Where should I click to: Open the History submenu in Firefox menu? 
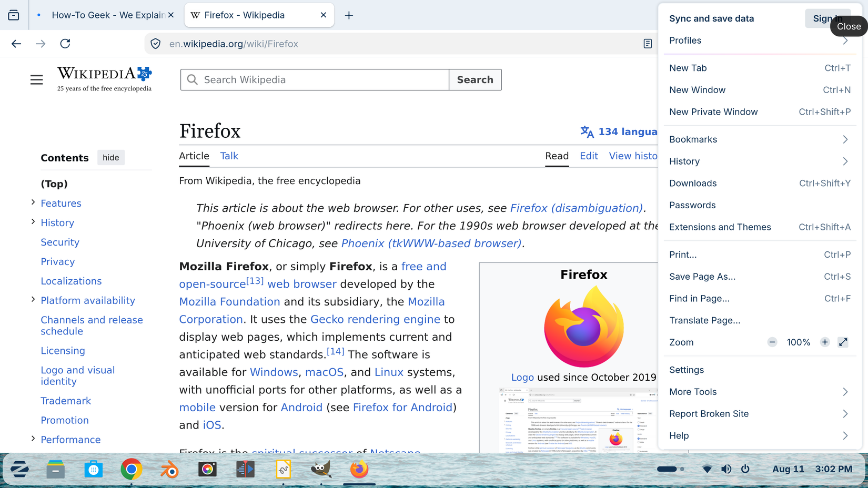click(x=760, y=161)
